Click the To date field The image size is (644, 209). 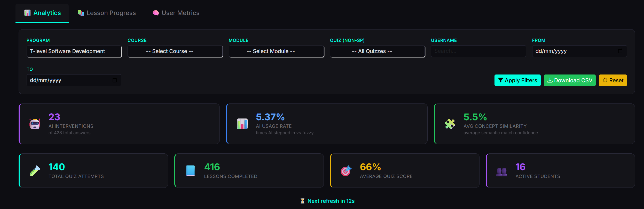coord(74,80)
